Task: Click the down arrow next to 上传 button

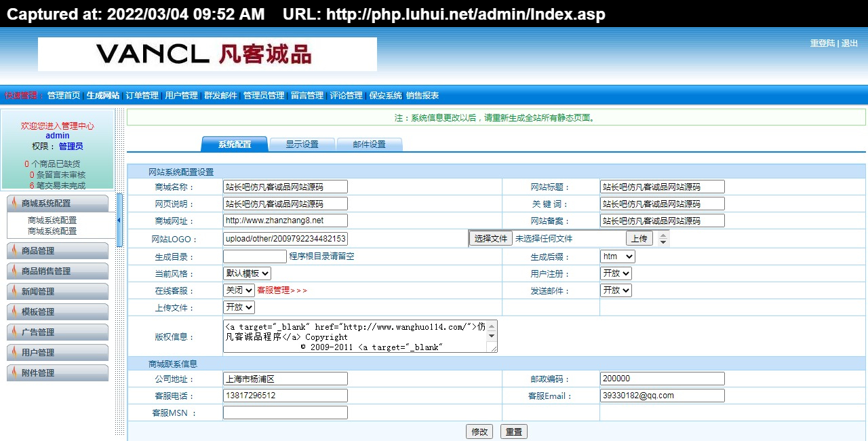Action: 663,242
